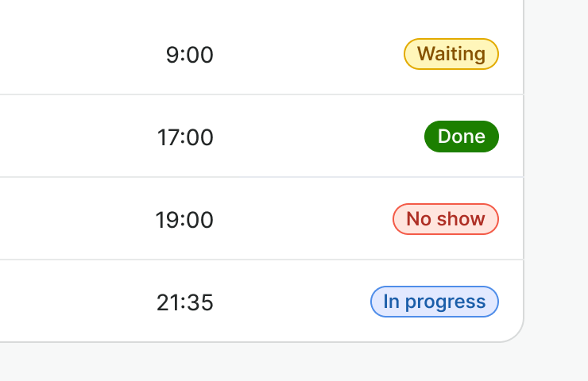The image size is (588, 381).
Task: Click empty cell area left of 21:35
Action: click(72, 302)
